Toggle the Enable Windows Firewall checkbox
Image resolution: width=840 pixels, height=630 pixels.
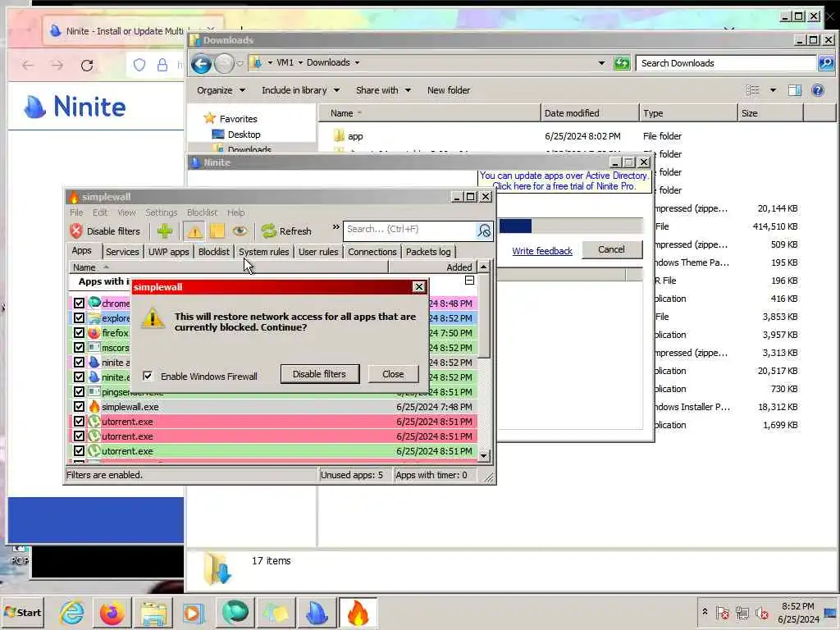[x=148, y=376]
